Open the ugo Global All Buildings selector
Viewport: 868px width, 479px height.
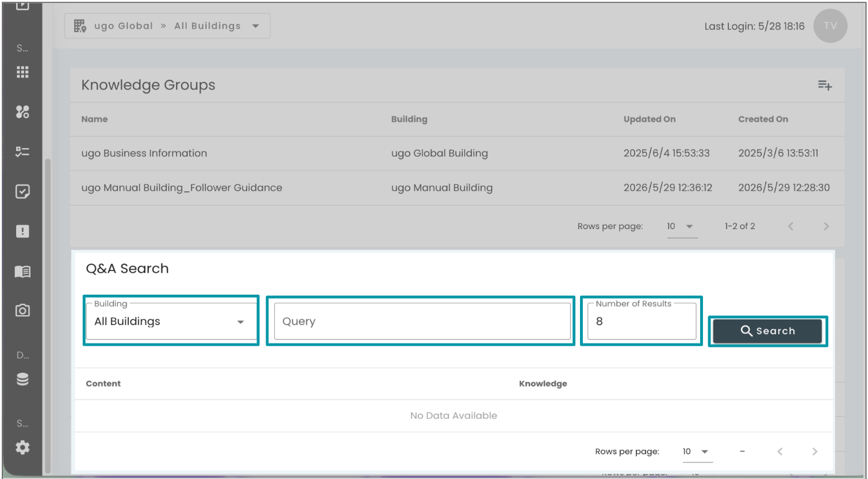pyautogui.click(x=167, y=26)
